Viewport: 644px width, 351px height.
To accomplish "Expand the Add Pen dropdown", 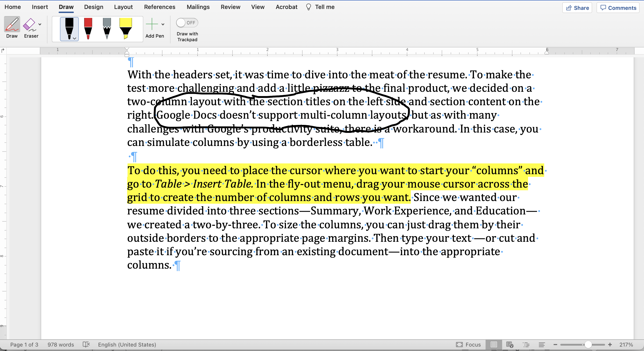I will point(163,24).
